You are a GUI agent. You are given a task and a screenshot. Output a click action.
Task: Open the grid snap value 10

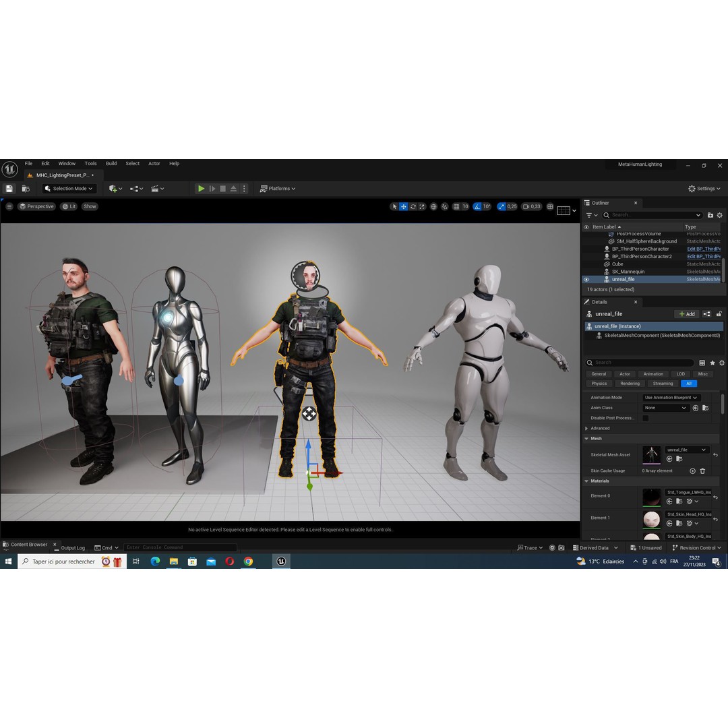click(465, 207)
